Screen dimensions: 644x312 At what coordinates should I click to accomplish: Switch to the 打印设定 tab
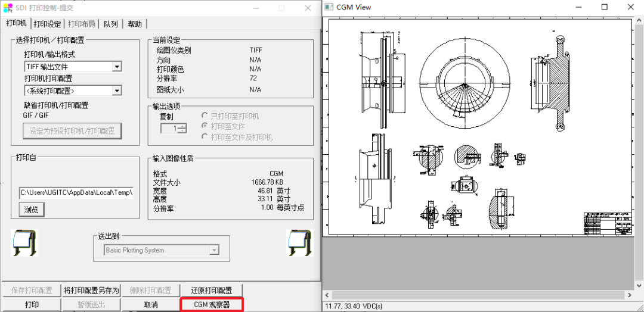pyautogui.click(x=47, y=24)
